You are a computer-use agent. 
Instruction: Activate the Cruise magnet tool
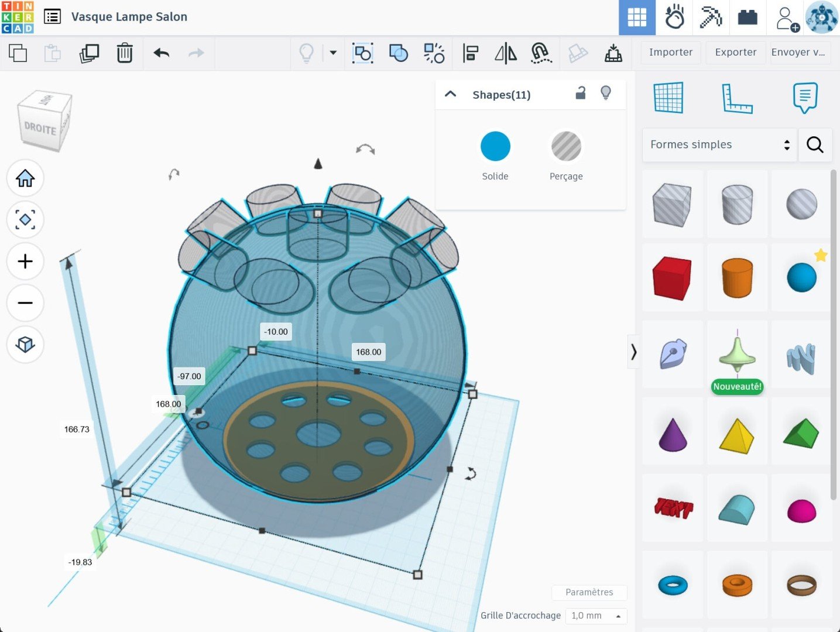point(541,53)
